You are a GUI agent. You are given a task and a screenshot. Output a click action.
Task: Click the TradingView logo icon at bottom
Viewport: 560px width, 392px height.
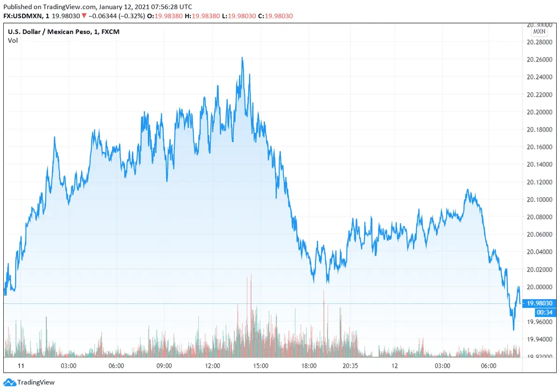click(9, 382)
